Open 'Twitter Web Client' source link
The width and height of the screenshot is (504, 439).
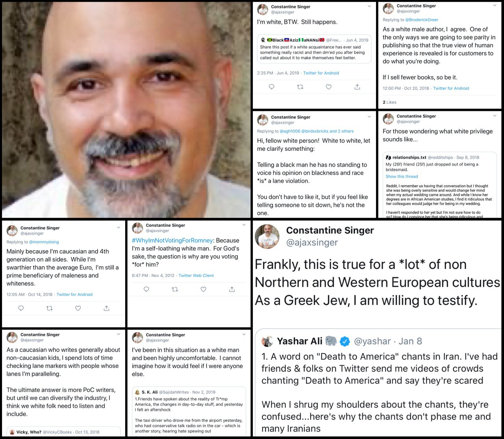(196, 276)
